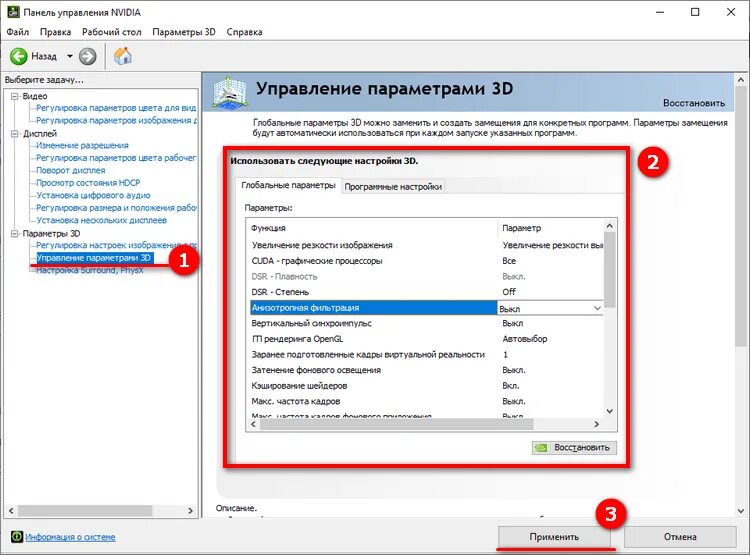
Task: Click the Функция column header
Action: pyautogui.click(x=372, y=228)
